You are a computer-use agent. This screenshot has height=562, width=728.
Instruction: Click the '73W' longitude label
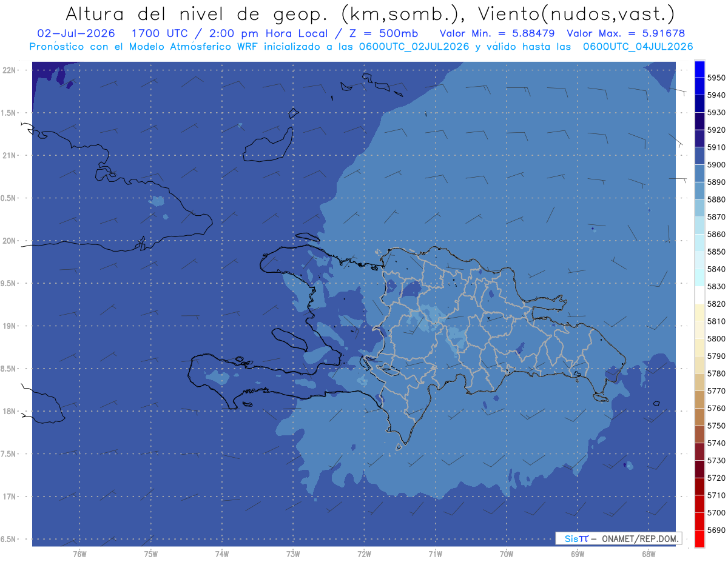(293, 553)
